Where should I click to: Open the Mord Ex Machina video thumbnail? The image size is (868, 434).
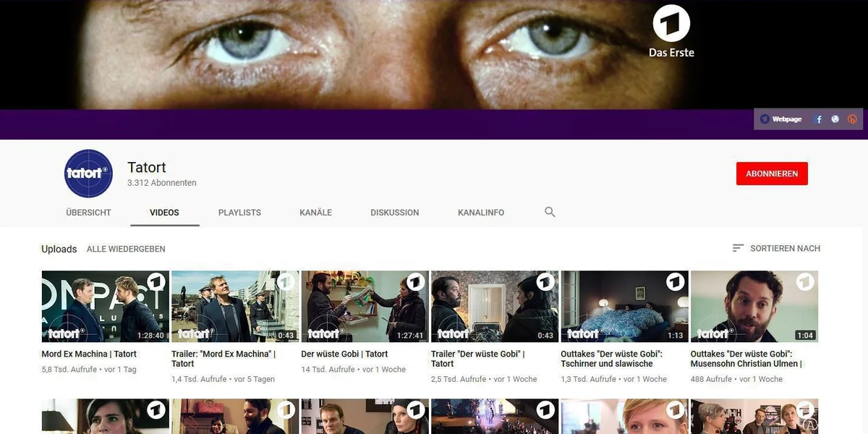(x=105, y=307)
